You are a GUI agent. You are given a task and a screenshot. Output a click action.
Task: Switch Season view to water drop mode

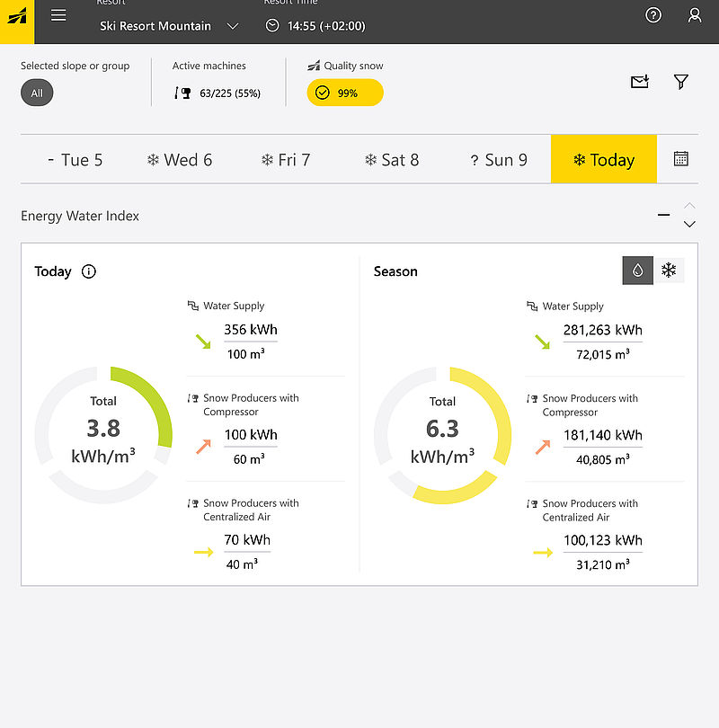click(638, 271)
